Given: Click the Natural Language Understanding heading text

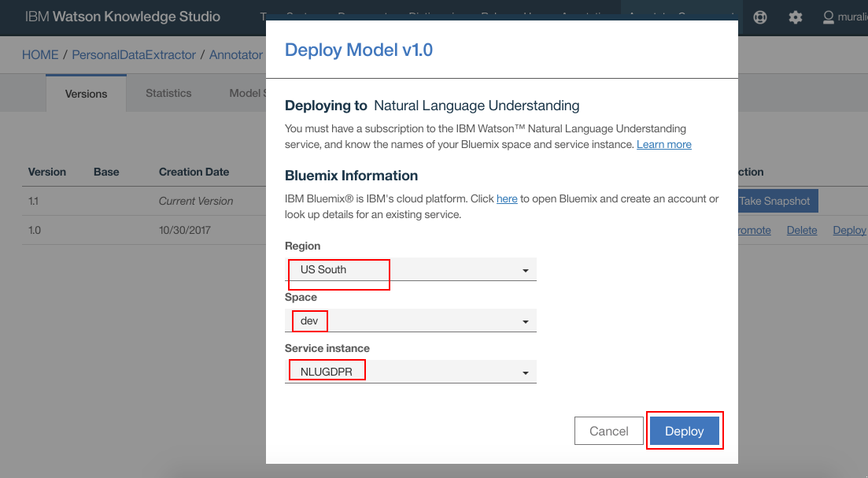Looking at the screenshot, I should (477, 106).
